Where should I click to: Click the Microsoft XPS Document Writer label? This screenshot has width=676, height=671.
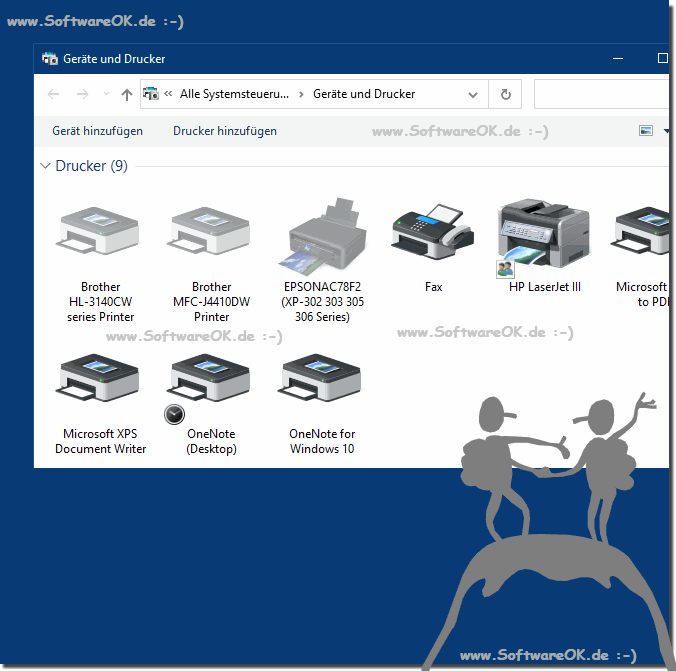coord(100,441)
